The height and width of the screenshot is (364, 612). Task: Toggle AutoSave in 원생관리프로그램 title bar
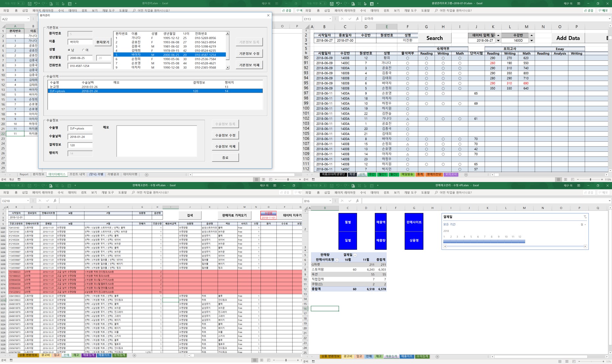coord(323,4)
